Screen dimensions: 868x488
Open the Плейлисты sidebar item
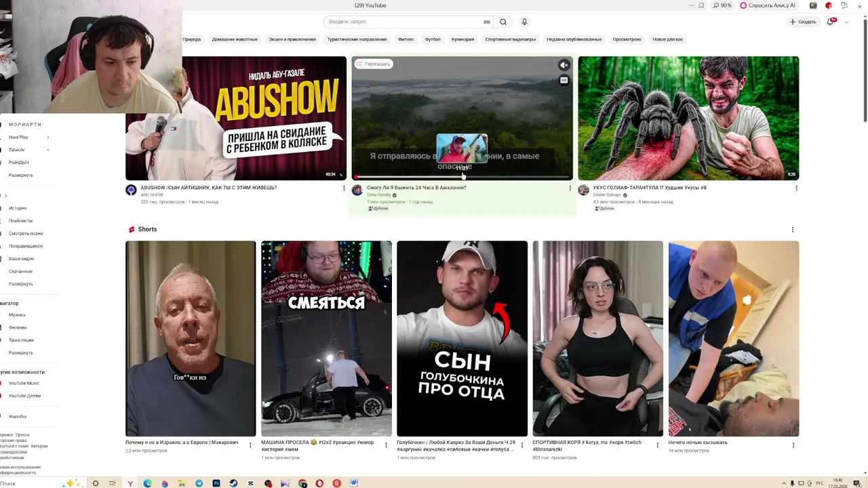(20, 220)
